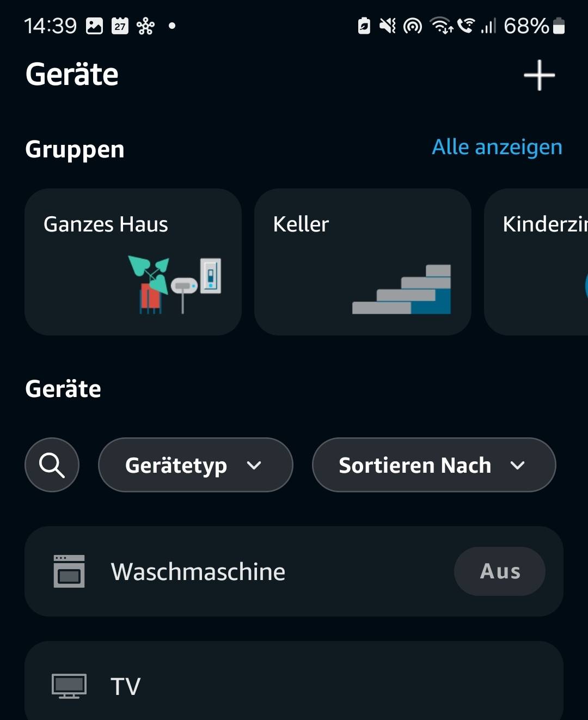Tap the chevron next to Gerätetyp
The height and width of the screenshot is (720, 588).
click(254, 466)
